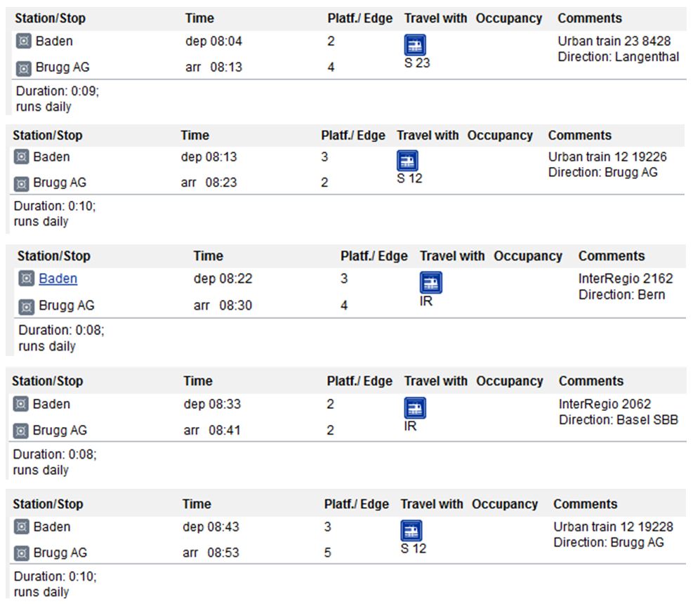The image size is (700, 604).
Task: Click Brugg AG station icon arriving 08:23
Action: [22, 183]
